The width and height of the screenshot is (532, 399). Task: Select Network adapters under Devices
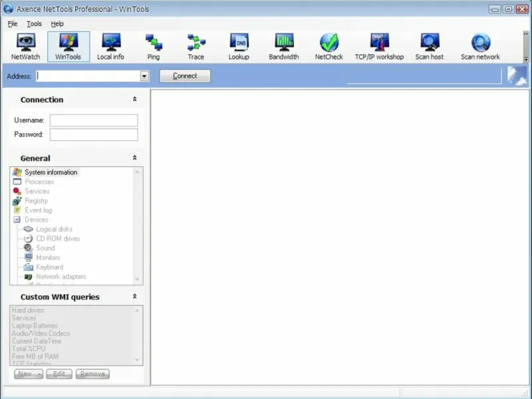click(x=61, y=277)
